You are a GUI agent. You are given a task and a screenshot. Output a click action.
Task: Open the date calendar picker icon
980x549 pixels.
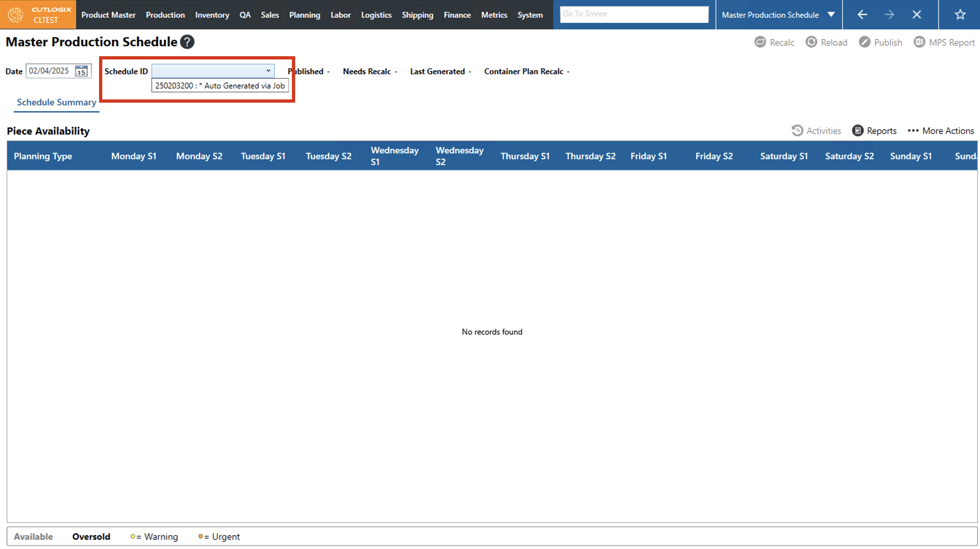[82, 71]
